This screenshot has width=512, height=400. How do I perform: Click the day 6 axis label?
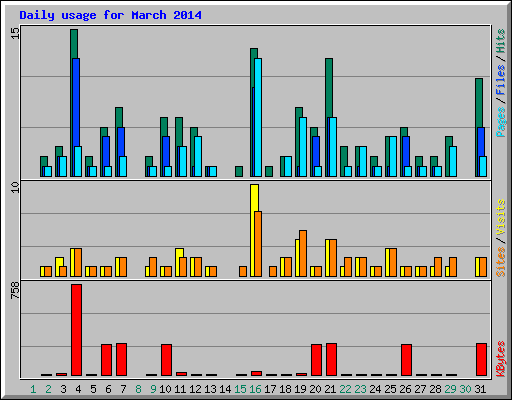point(108,389)
